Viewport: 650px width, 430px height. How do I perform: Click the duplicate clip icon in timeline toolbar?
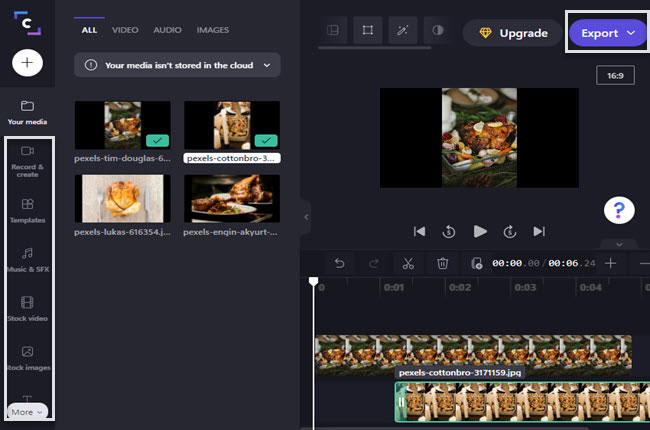(477, 263)
